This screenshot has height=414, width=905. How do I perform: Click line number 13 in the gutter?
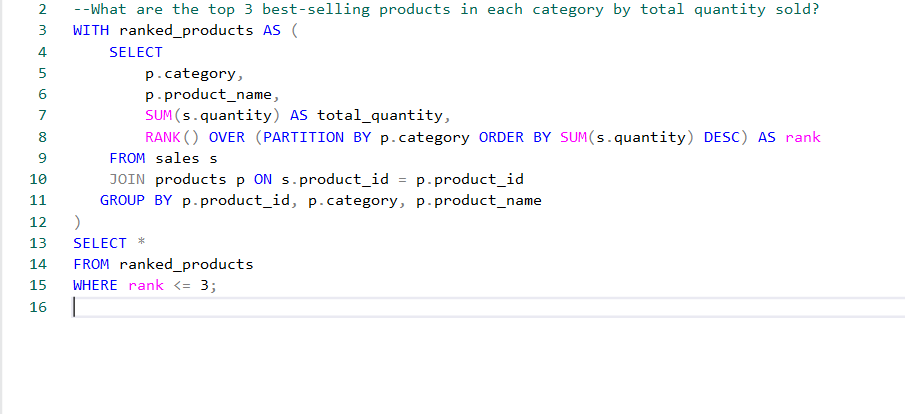coord(38,243)
